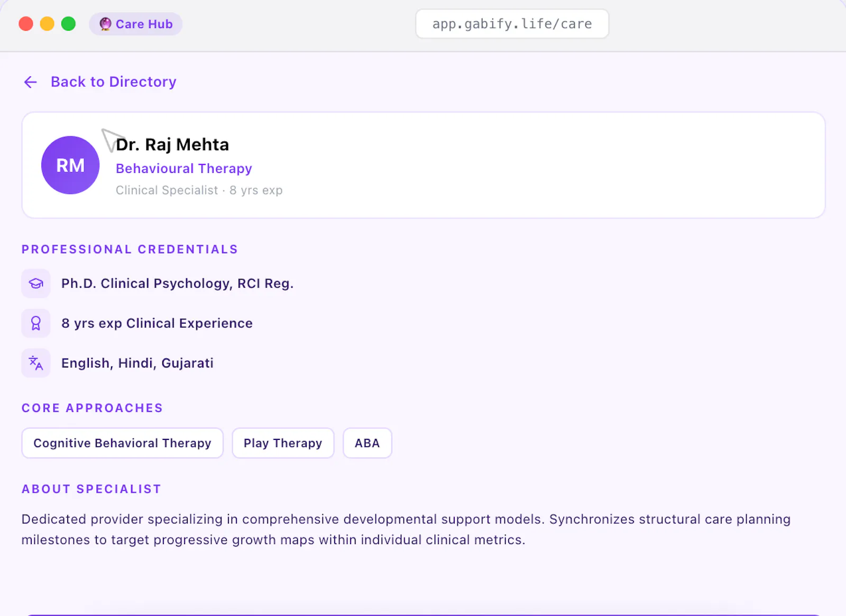
Task: Select the Care Hub tab
Action: pos(136,24)
